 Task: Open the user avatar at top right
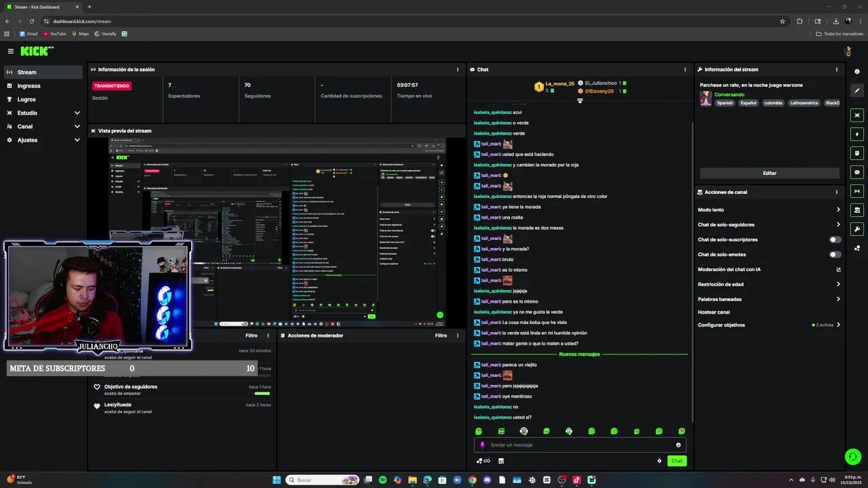click(x=848, y=52)
